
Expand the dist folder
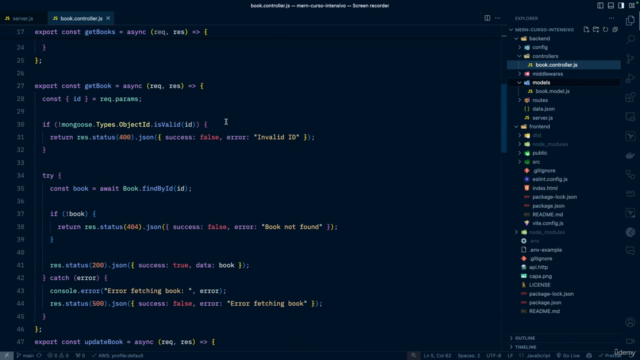coord(537,136)
